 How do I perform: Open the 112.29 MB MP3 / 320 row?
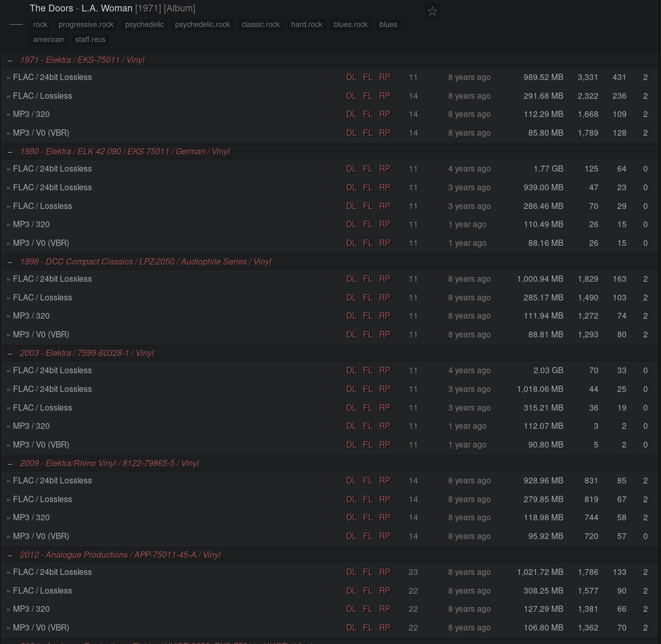pos(31,114)
